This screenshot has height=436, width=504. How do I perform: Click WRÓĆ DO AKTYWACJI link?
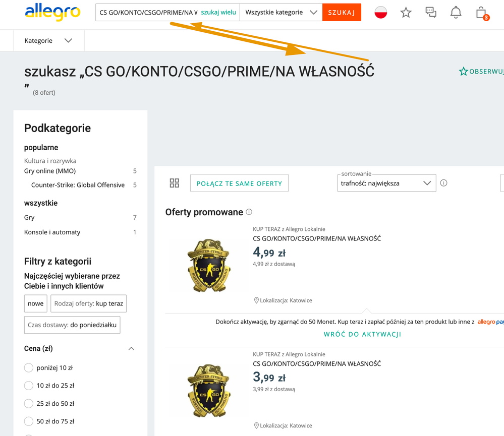coord(362,334)
